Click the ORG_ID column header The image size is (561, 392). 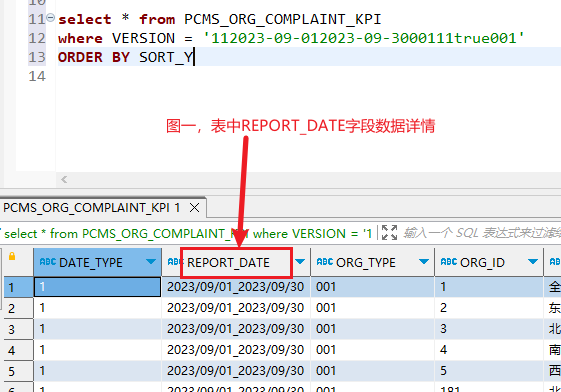point(489,262)
